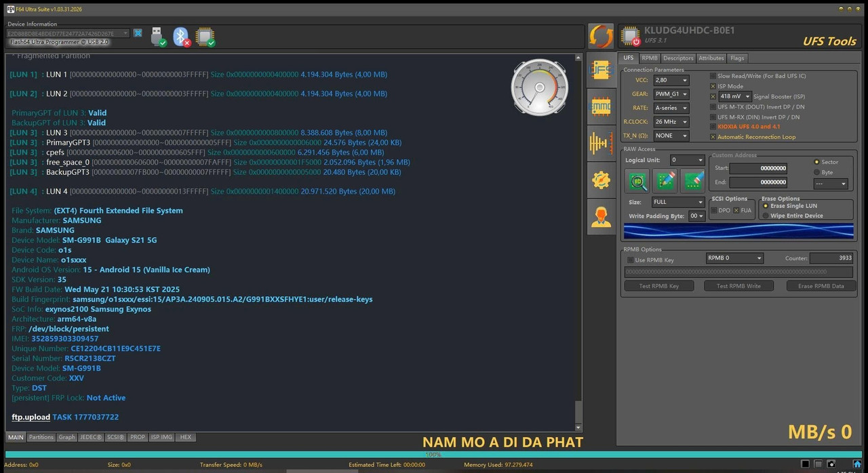
Task: Click the ftp.upload link
Action: coord(31,417)
